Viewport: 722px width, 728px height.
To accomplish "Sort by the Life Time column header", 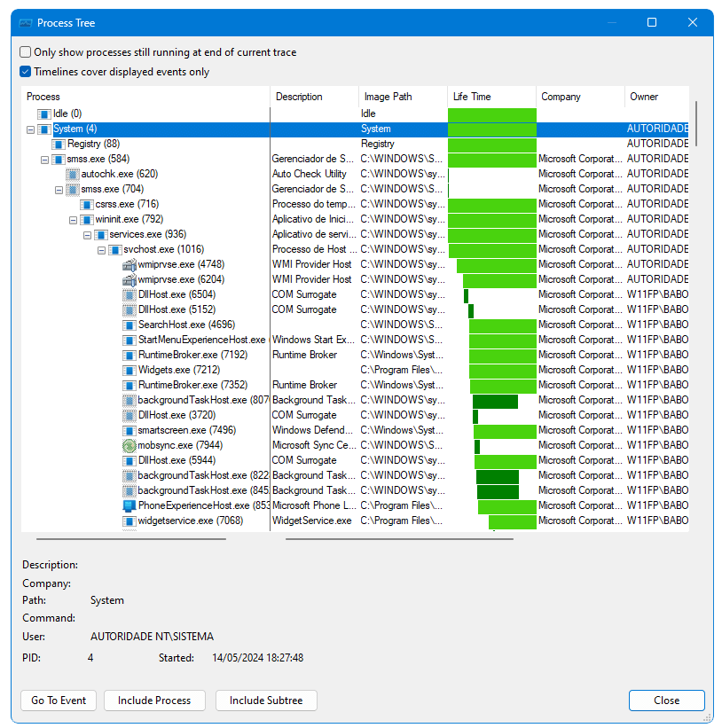I will 491,97.
